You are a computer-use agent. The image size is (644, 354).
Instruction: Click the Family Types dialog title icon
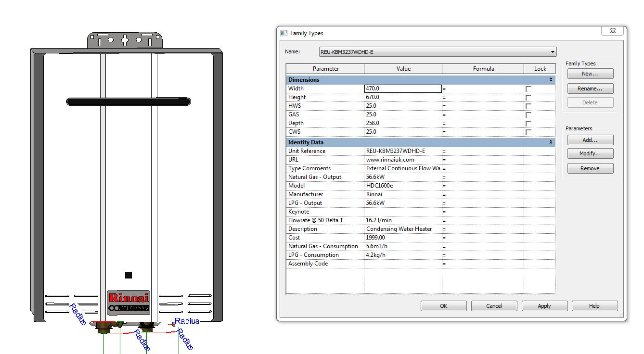284,33
